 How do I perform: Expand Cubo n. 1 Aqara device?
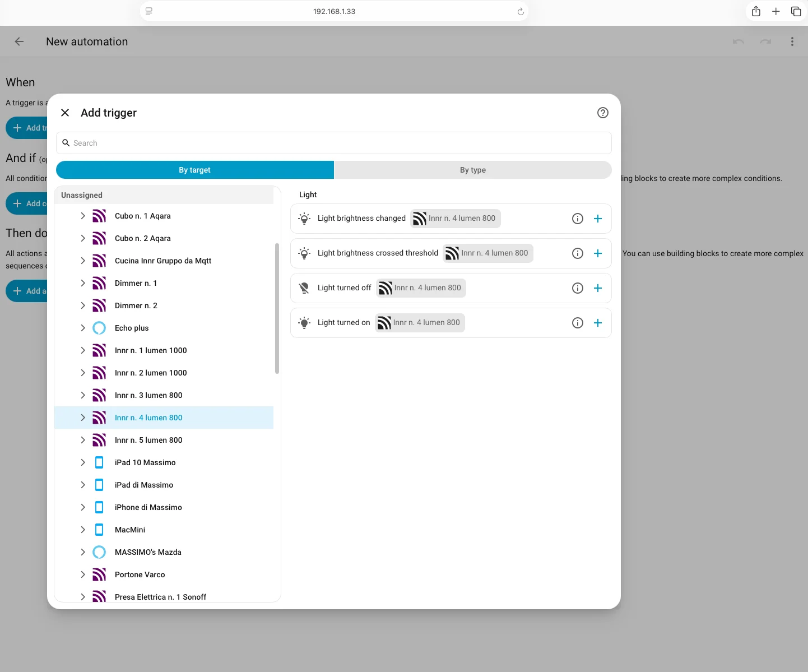click(83, 216)
